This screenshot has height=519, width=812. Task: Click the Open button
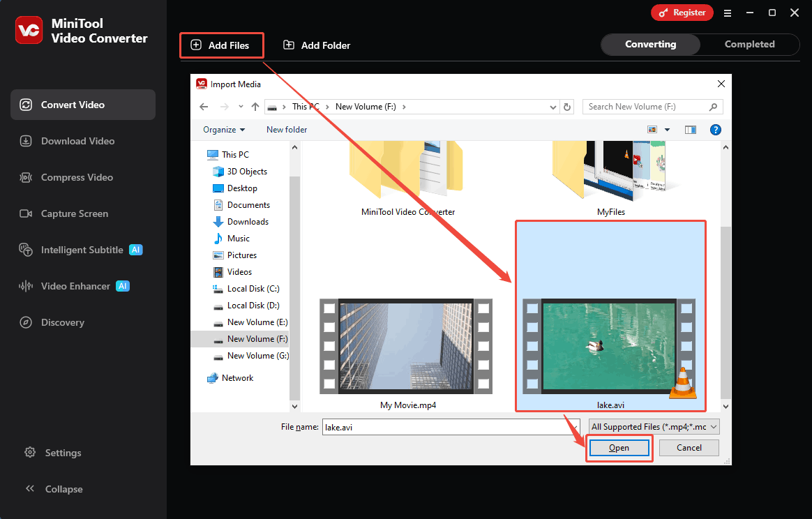[x=619, y=448]
